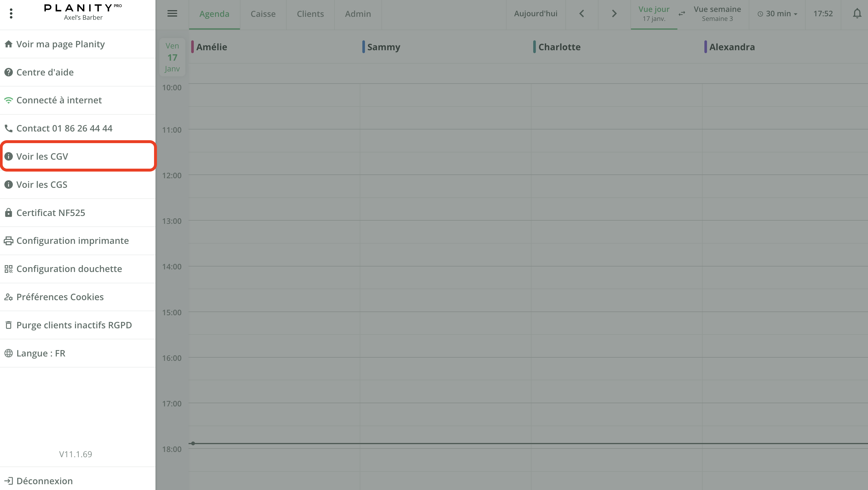868x490 pixels.
Task: Expand the 30 min interval dropdown
Action: click(778, 13)
